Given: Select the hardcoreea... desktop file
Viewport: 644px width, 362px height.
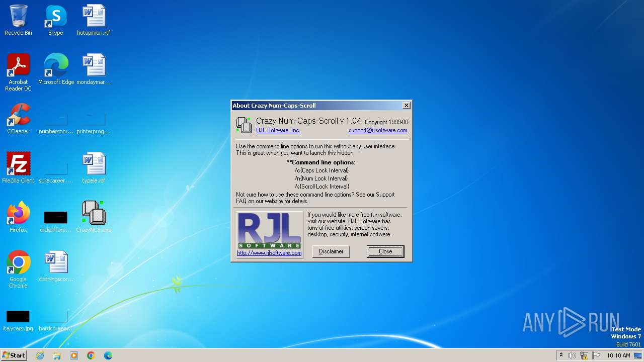Looking at the screenshot, I should (x=56, y=321).
